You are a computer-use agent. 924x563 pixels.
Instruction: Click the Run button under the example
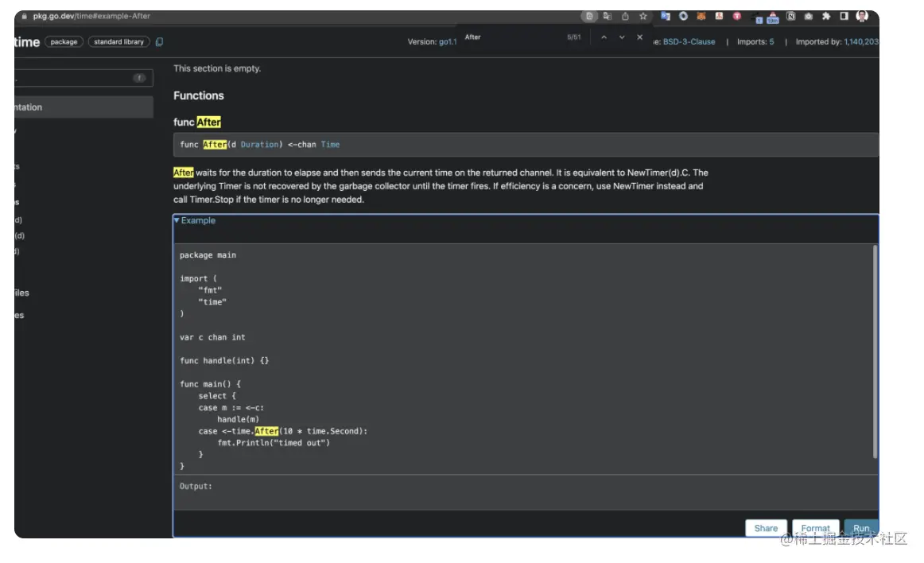tap(861, 528)
